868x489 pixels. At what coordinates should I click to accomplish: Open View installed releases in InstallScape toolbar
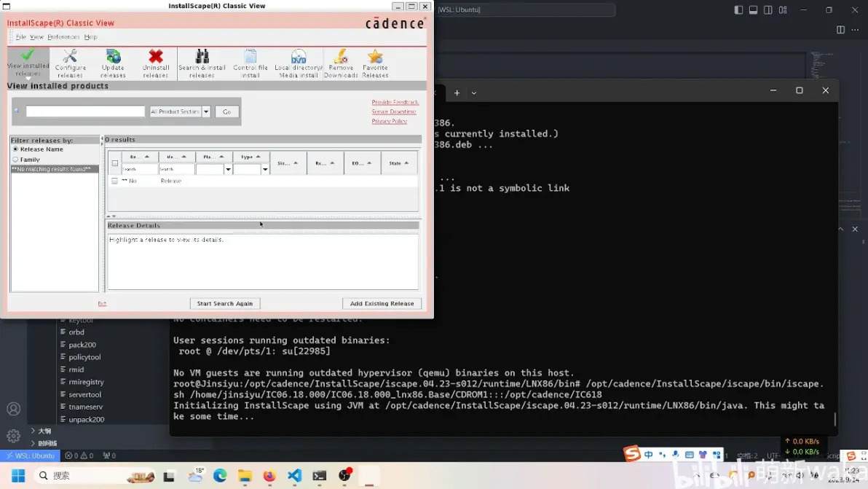(x=28, y=63)
